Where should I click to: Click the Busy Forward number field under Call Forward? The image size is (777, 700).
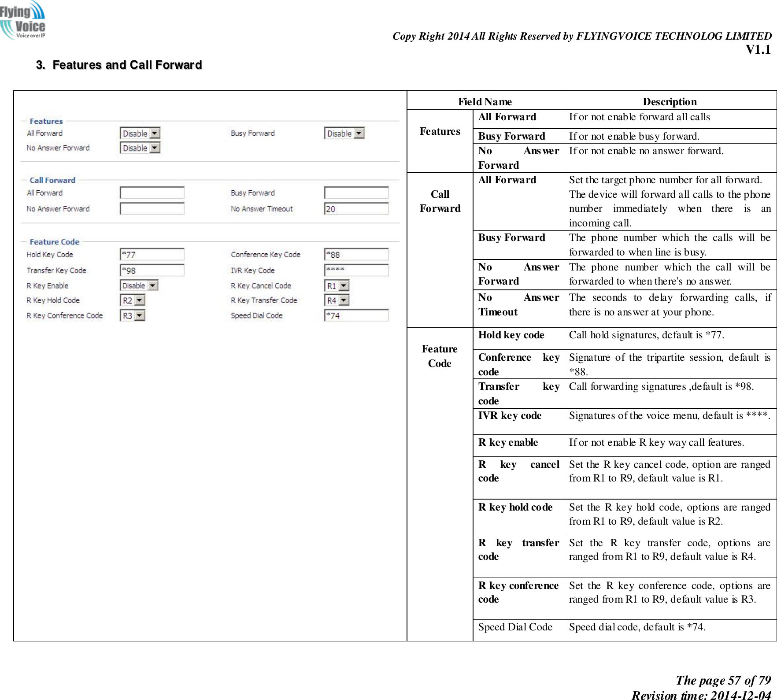pyautogui.click(x=356, y=193)
